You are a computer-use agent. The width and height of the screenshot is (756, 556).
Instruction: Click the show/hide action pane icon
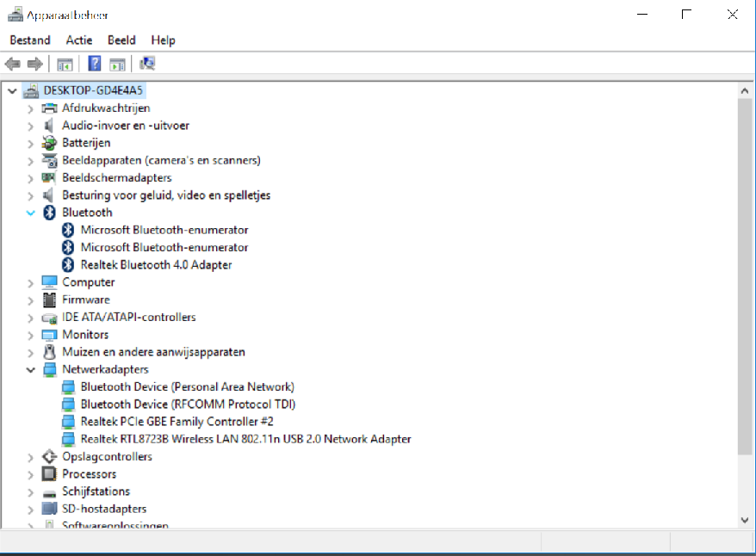pyautogui.click(x=118, y=64)
